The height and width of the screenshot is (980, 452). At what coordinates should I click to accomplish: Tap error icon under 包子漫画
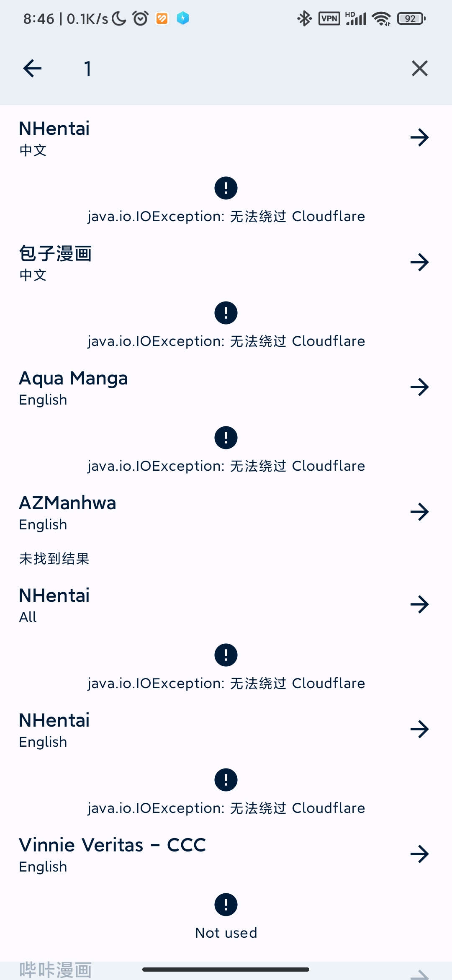226,313
